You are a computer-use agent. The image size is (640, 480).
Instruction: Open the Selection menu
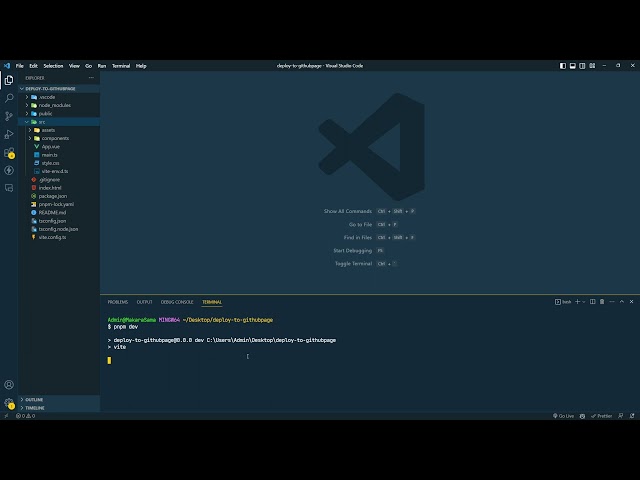[x=53, y=66]
